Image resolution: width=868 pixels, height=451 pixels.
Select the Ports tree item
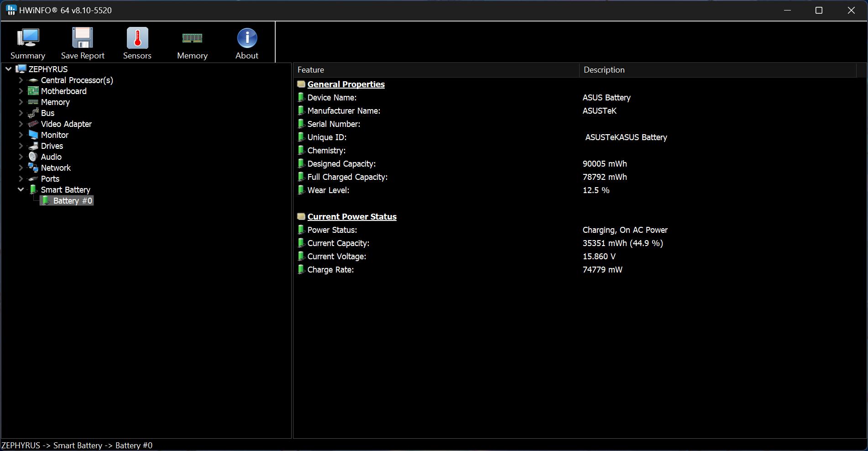50,179
